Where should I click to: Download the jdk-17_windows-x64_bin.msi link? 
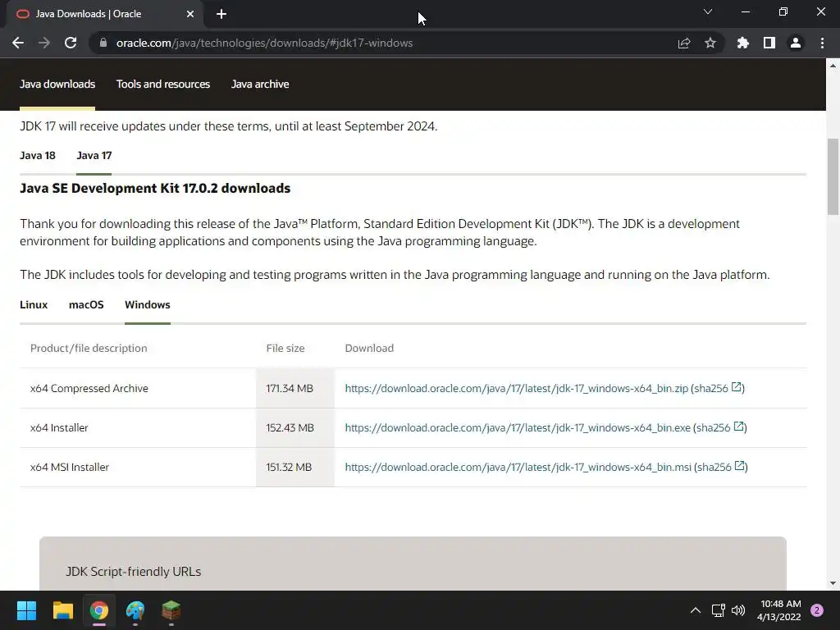(518, 467)
